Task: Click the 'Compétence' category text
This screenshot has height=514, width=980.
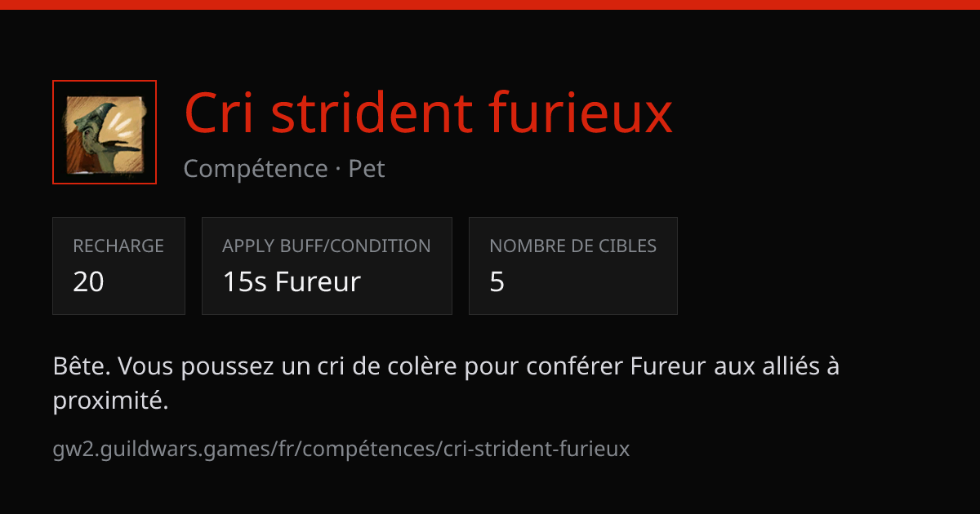Action: (256, 169)
